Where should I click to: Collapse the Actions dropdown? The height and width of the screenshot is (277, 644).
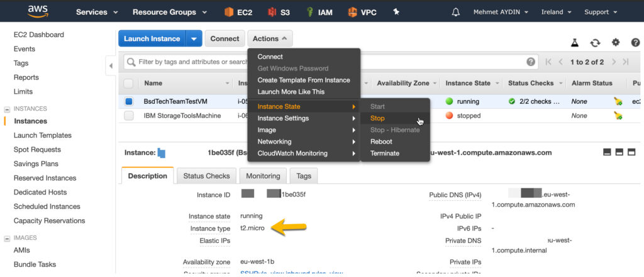pos(270,38)
